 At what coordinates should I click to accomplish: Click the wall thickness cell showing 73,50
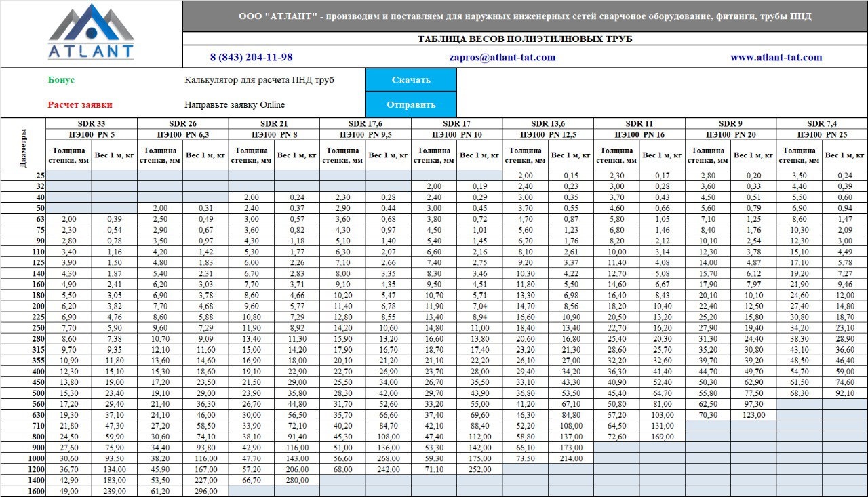[x=526, y=458]
